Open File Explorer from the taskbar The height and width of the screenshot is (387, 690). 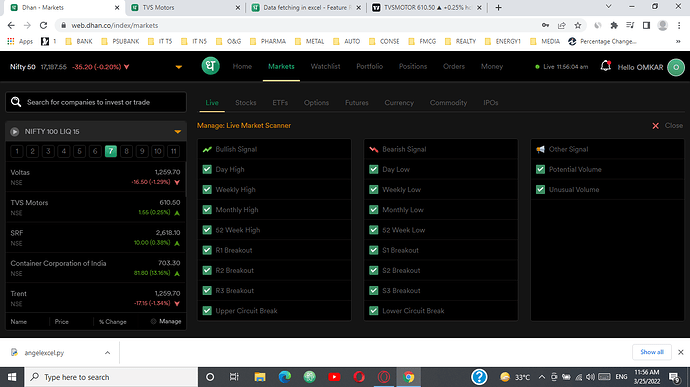(260, 377)
